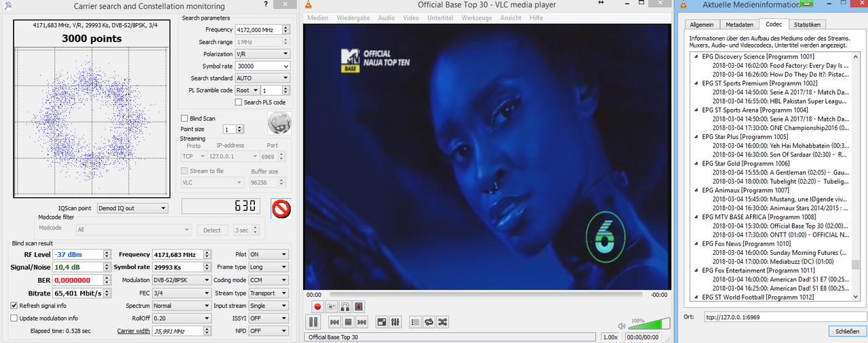Viewport: 868px width, 343px height.
Task: Open the FEC 3/4 dropdown
Action: 182,293
